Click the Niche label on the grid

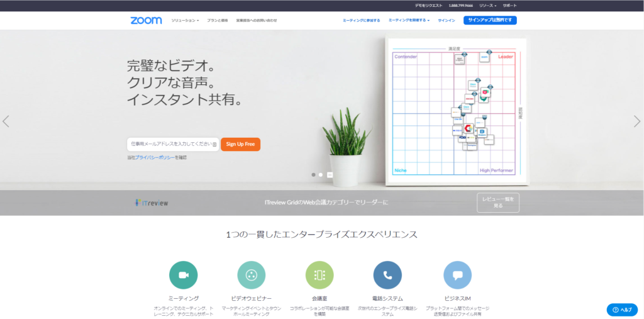tap(401, 170)
